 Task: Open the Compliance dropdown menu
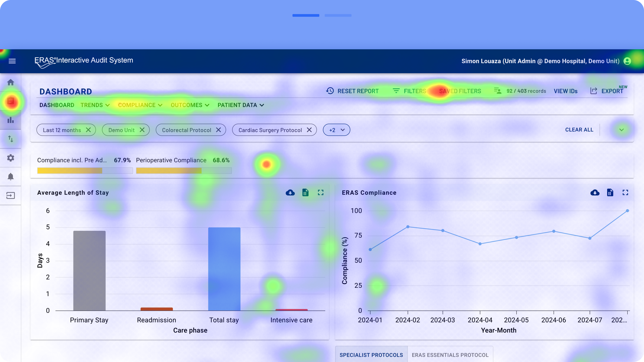(140, 105)
